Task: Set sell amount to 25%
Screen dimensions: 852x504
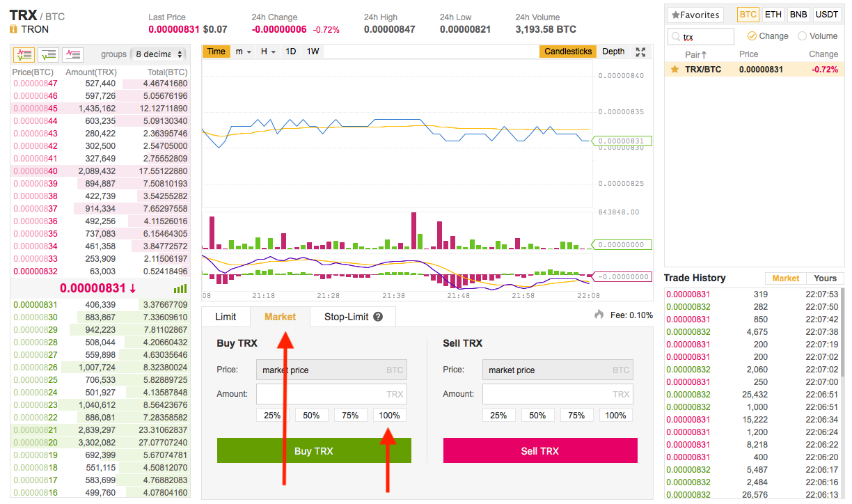Action: tap(498, 415)
